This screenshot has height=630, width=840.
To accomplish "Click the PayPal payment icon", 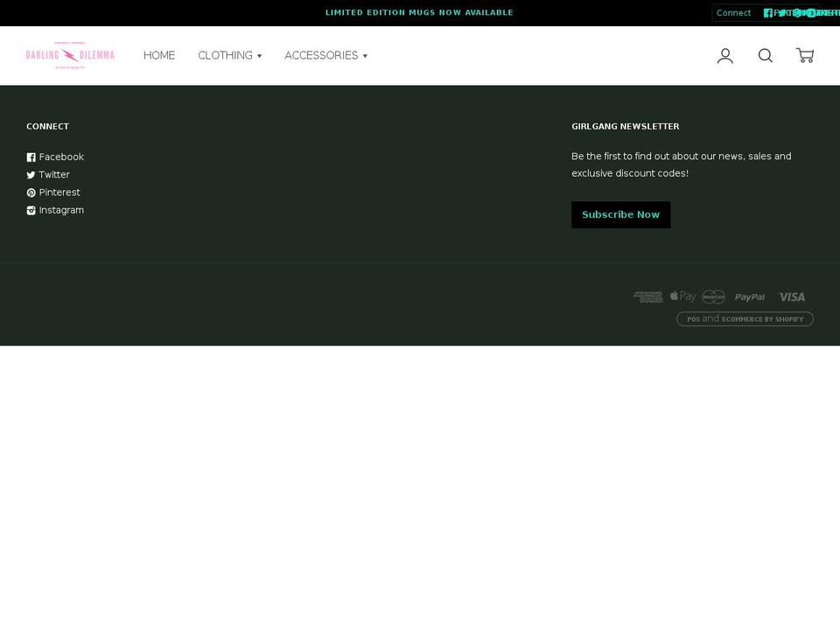I will (750, 297).
